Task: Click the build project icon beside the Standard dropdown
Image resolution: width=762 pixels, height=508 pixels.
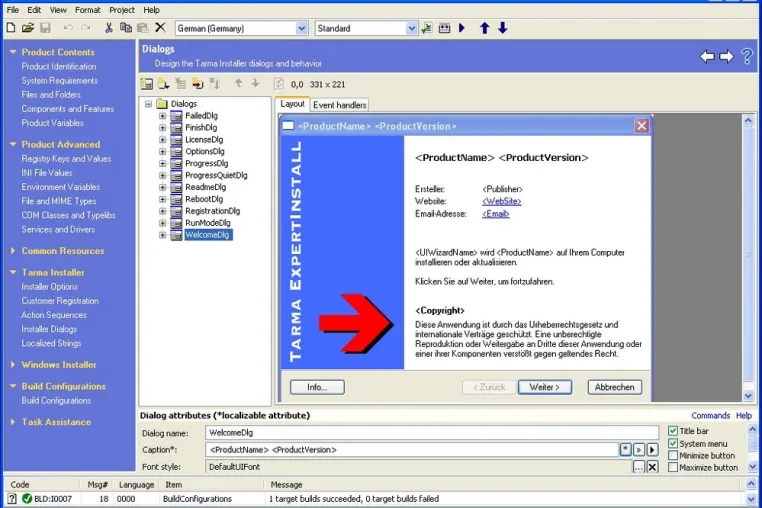Action: coord(427,28)
